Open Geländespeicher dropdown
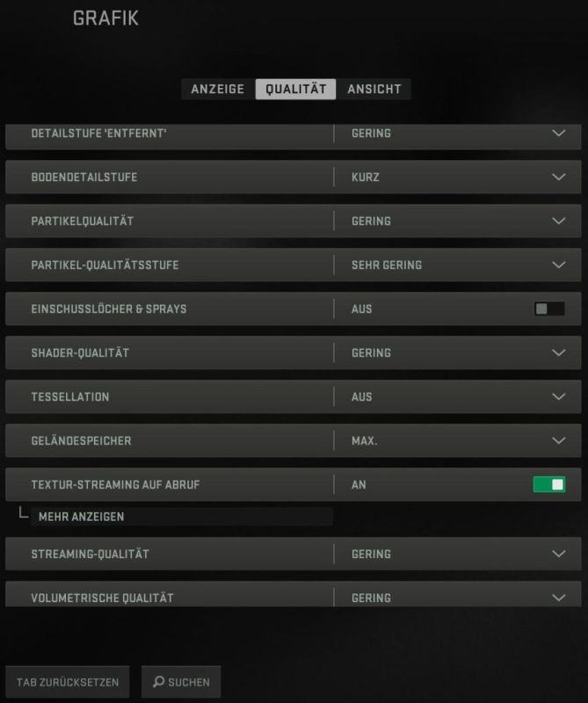Viewport: 588px width, 703px height. 558,440
